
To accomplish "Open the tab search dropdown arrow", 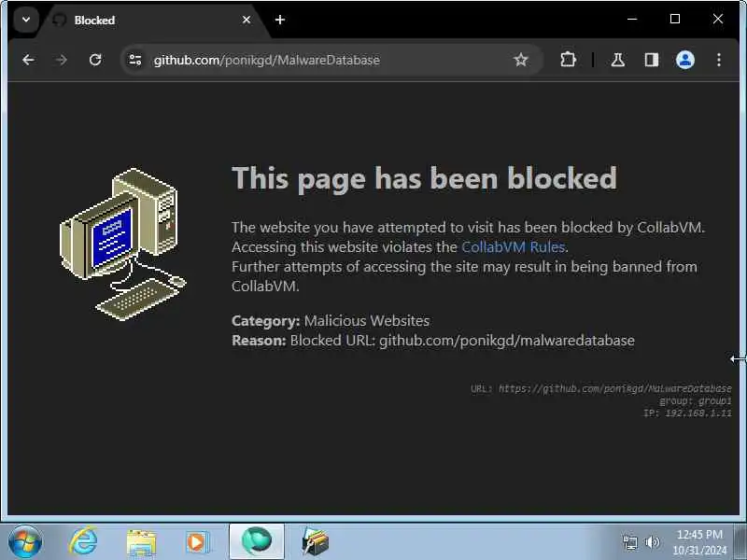I will coord(26,20).
